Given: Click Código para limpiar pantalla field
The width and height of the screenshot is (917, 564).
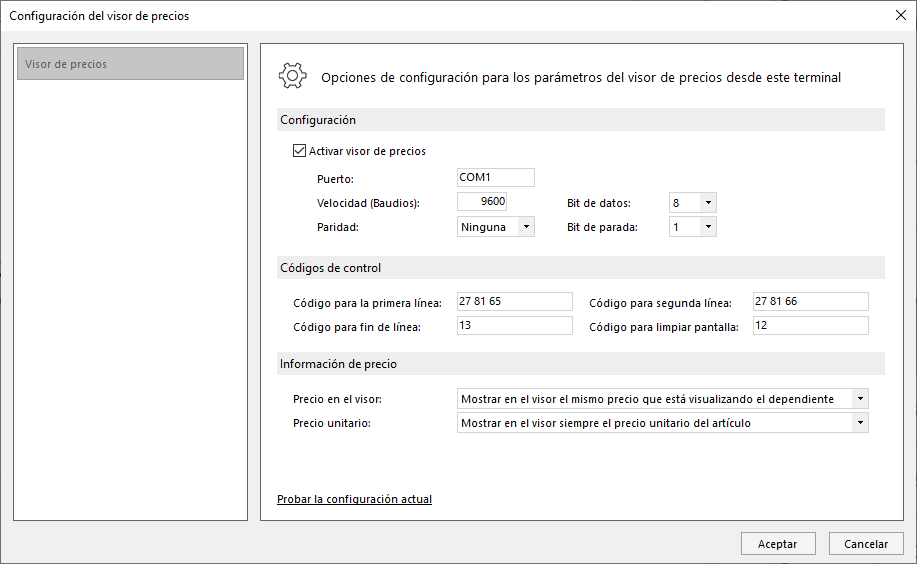Looking at the screenshot, I should click(x=811, y=325).
